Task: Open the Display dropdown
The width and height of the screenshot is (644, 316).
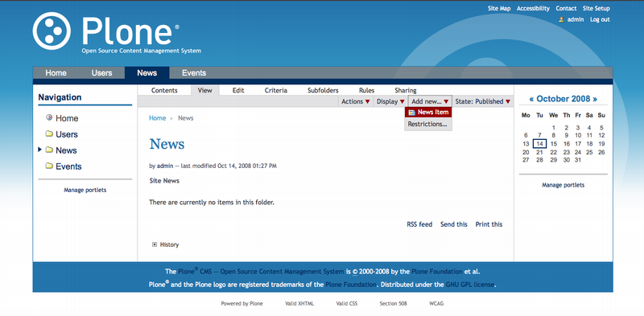Action: pos(390,101)
